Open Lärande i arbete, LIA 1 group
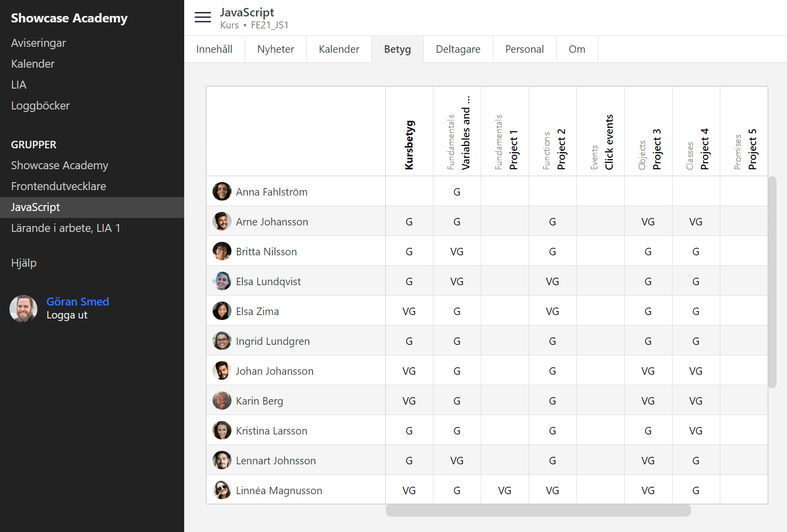The image size is (787, 532). tap(66, 228)
